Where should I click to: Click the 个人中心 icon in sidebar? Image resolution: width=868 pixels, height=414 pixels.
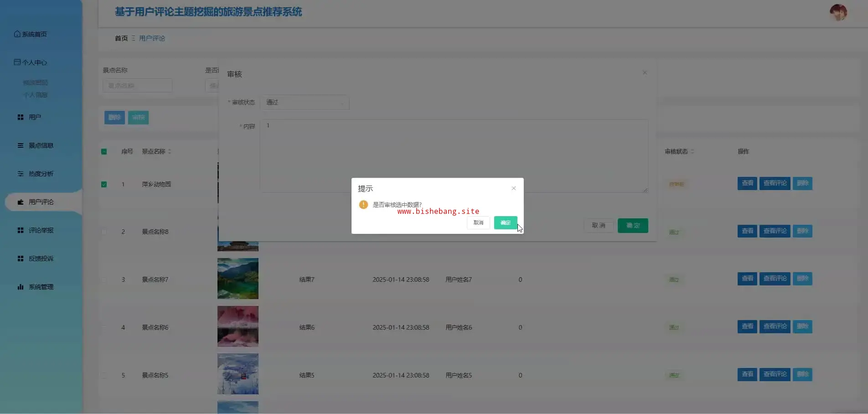[17, 62]
